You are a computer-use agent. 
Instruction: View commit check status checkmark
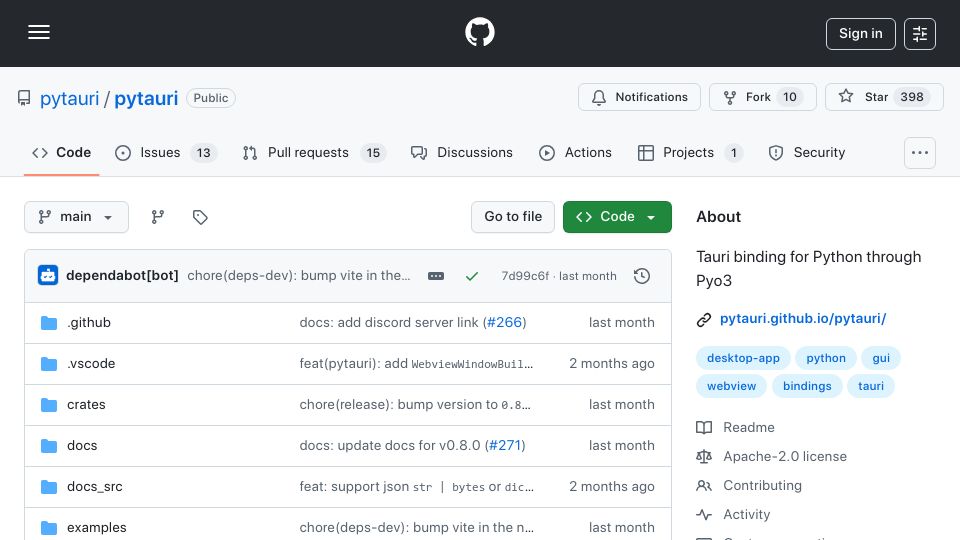[471, 276]
